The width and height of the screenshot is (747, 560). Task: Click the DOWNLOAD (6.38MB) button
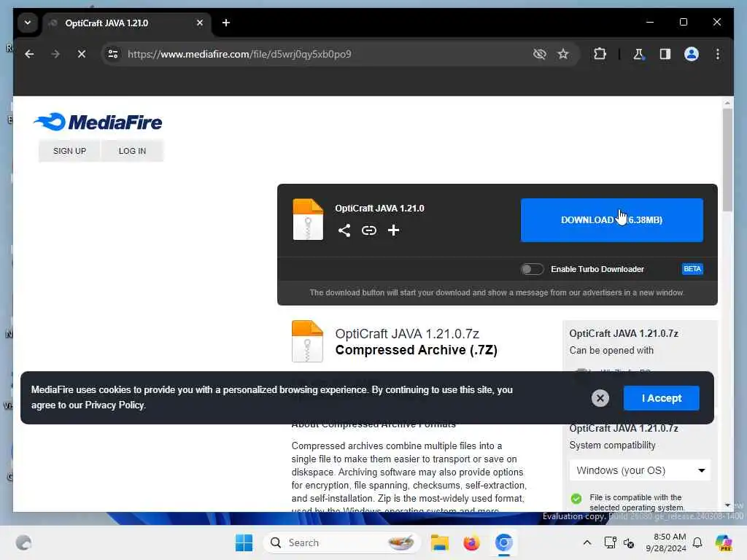click(612, 220)
